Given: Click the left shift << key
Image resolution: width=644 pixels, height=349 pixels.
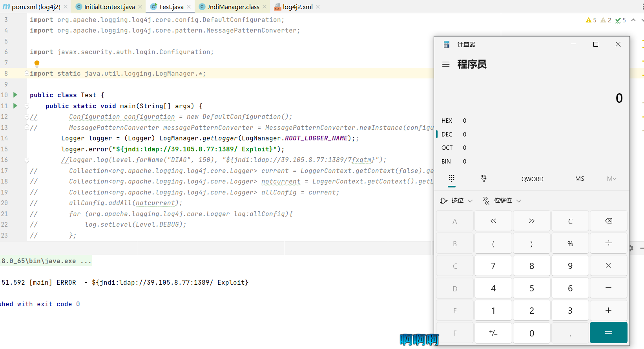Looking at the screenshot, I should tap(493, 221).
